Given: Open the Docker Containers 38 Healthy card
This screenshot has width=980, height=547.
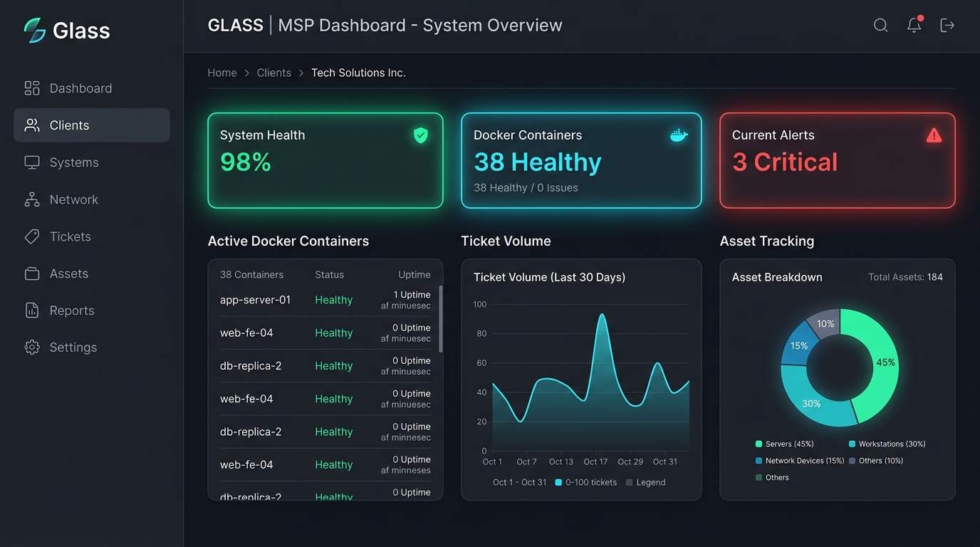Looking at the screenshot, I should click(x=581, y=160).
